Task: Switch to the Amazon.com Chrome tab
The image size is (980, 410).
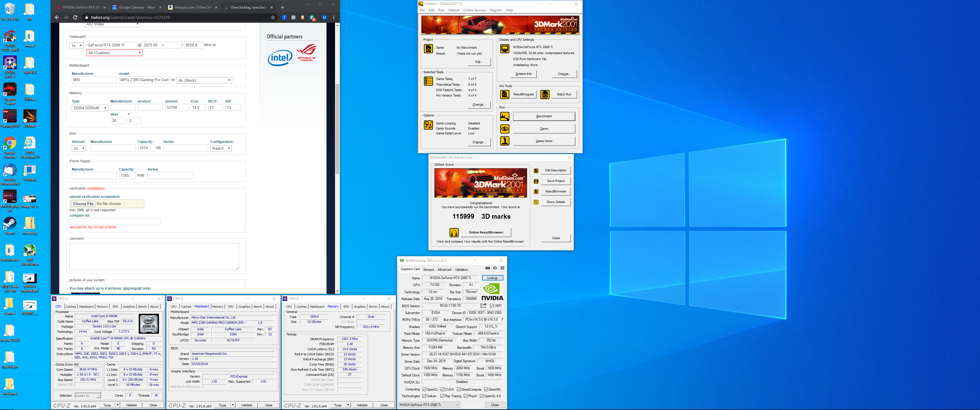Action: coord(193,7)
